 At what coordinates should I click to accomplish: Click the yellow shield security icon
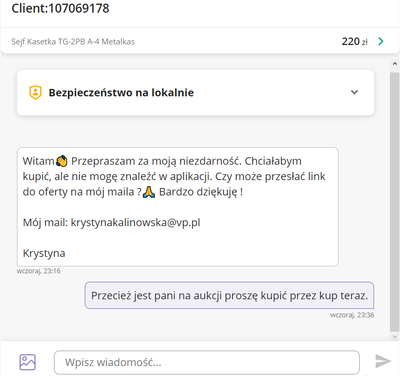(35, 93)
